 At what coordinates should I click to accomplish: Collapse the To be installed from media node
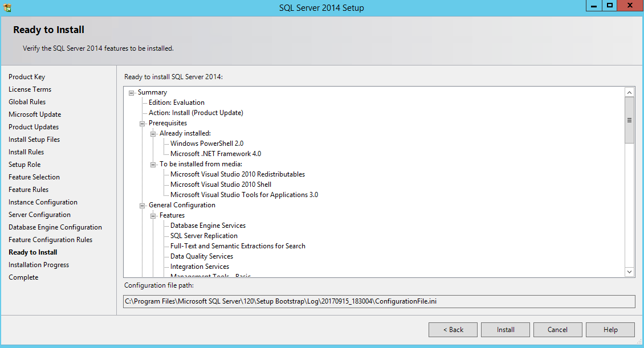point(153,164)
